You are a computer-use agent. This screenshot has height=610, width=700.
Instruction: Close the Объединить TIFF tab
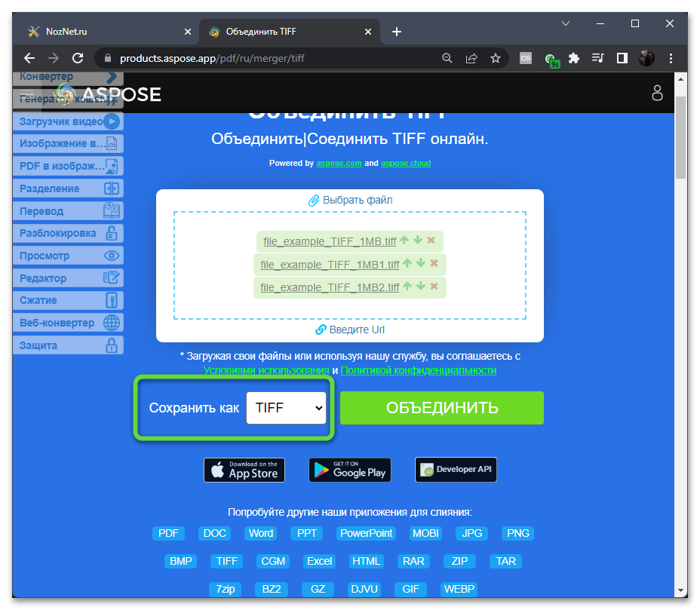pyautogui.click(x=368, y=32)
